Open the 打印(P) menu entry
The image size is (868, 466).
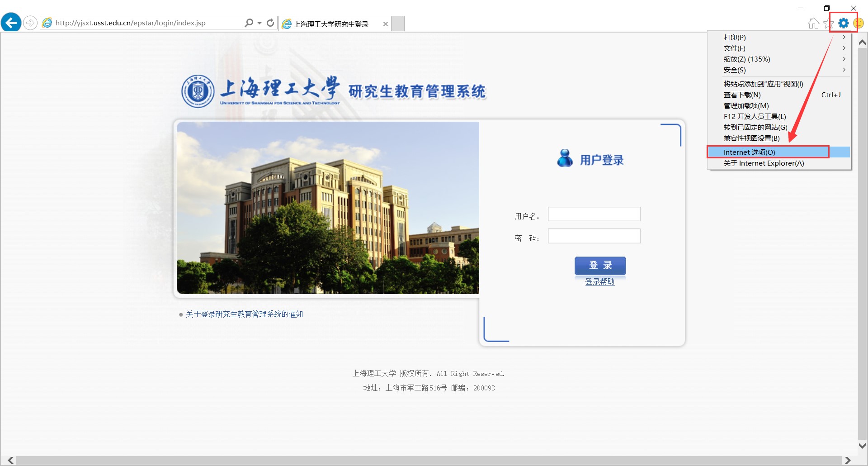(x=778, y=37)
